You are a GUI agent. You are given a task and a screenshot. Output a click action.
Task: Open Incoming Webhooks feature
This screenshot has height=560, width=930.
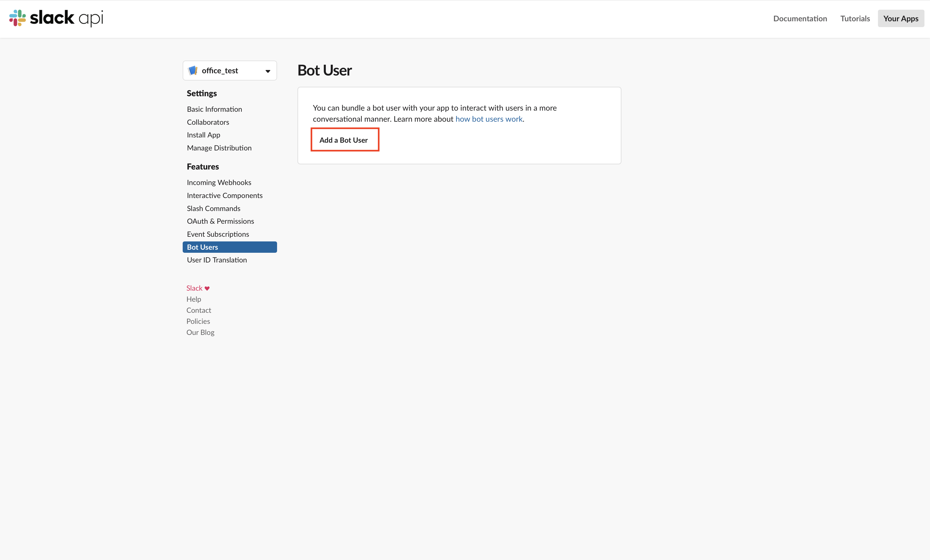(219, 183)
